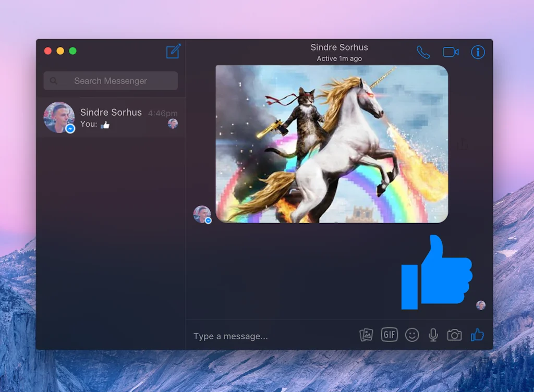Viewport: 534px width, 392px height.
Task: Share the image using faint share icon
Action: pyautogui.click(x=462, y=144)
